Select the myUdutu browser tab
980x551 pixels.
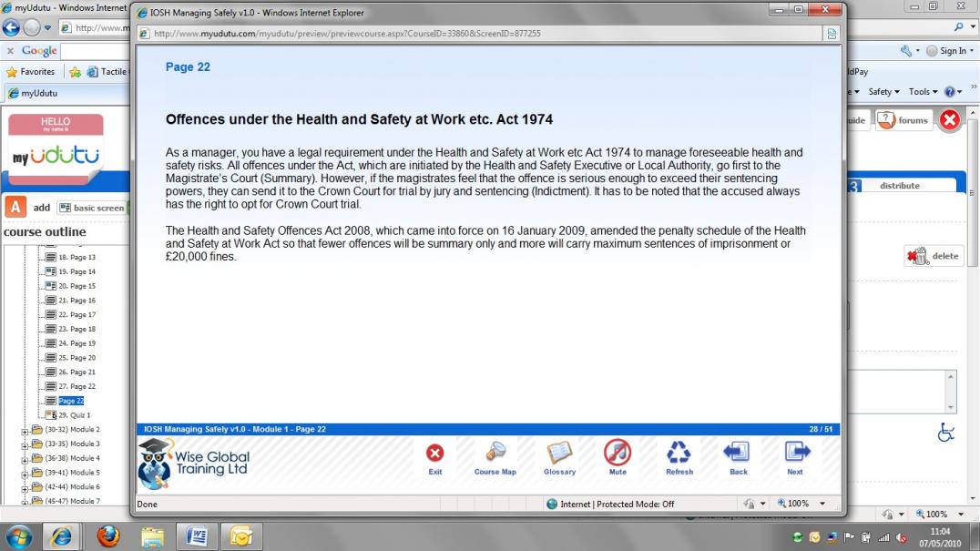37,93
